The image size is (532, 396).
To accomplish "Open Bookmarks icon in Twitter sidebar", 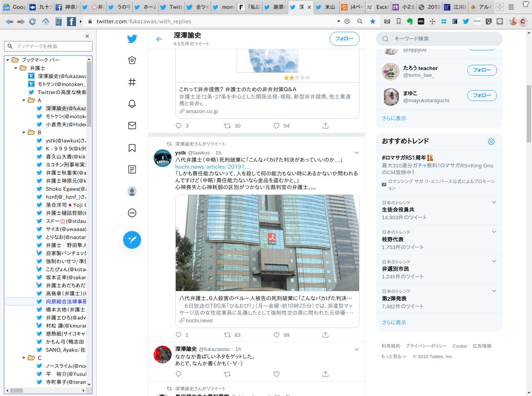I will [132, 148].
